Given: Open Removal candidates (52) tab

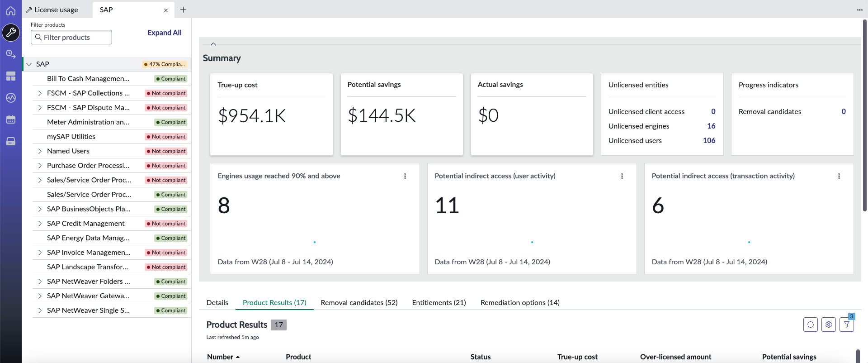Looking at the screenshot, I should 359,302.
